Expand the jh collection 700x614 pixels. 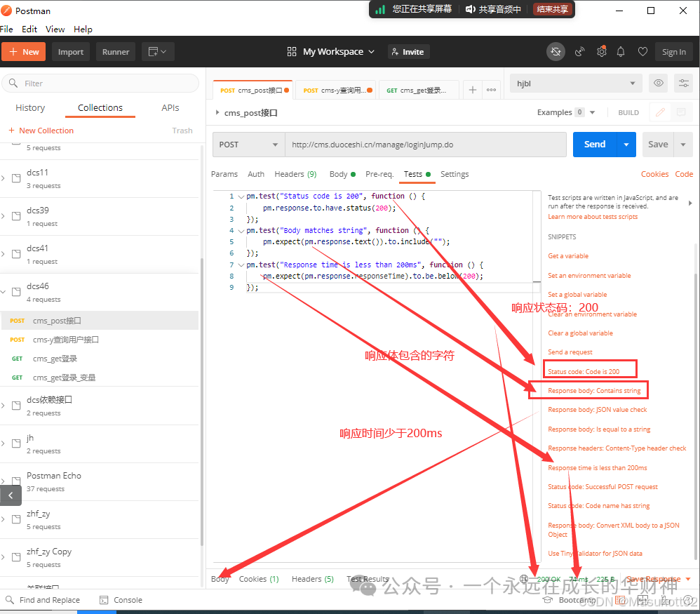point(3,443)
